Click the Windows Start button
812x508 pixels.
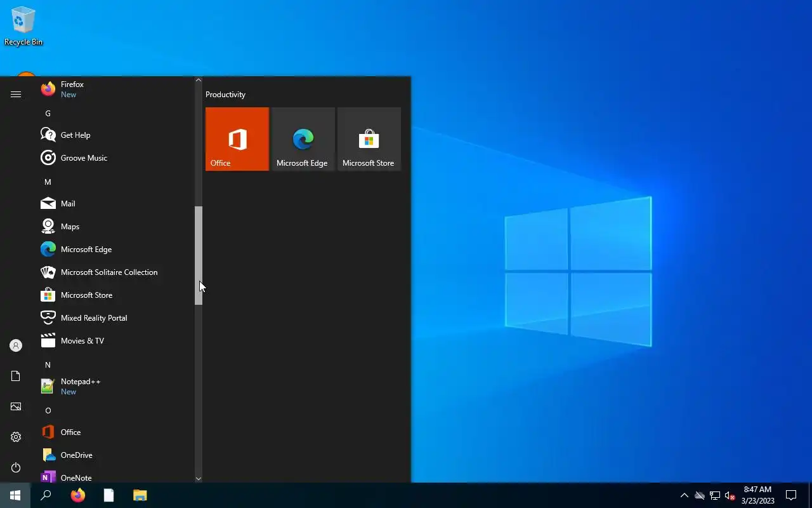tap(15, 495)
